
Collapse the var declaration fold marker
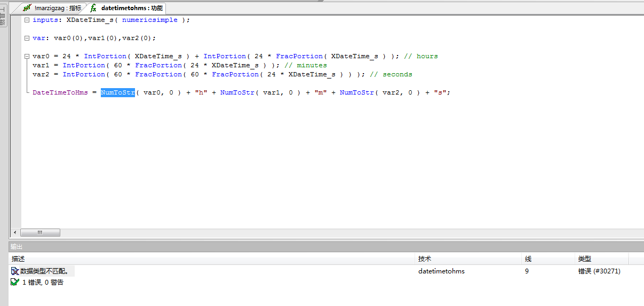(26, 38)
